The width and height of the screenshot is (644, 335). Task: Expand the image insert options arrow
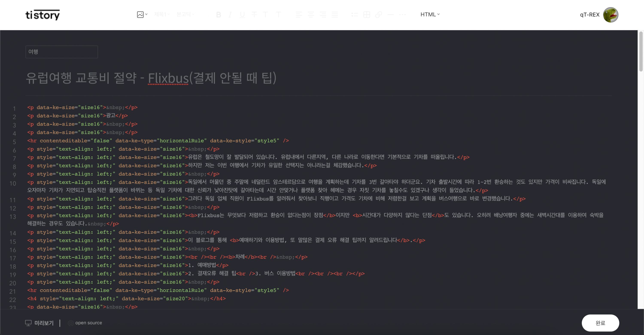[146, 14]
